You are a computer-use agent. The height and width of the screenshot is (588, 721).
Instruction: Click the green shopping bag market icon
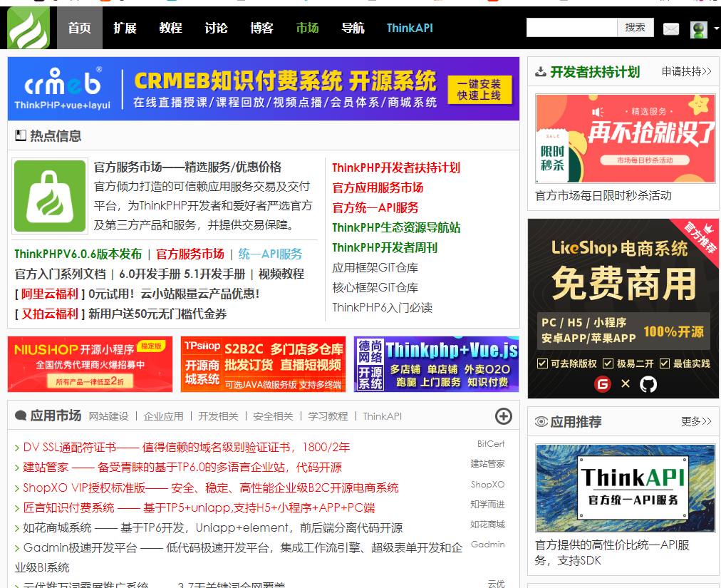coord(50,196)
